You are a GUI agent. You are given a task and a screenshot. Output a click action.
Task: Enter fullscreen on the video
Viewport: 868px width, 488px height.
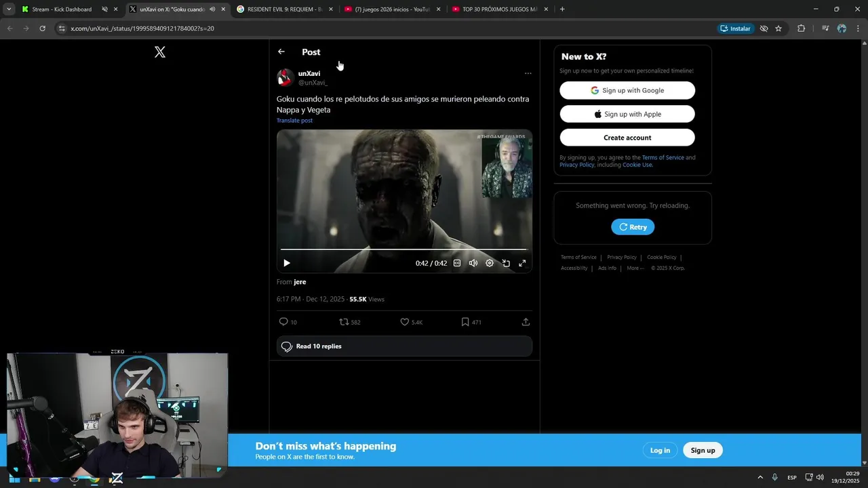522,263
